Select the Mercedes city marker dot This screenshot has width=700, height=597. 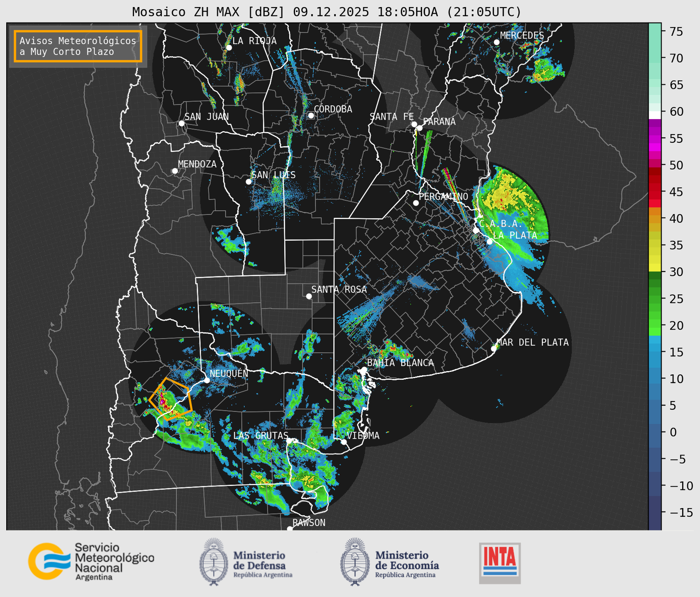497,42
